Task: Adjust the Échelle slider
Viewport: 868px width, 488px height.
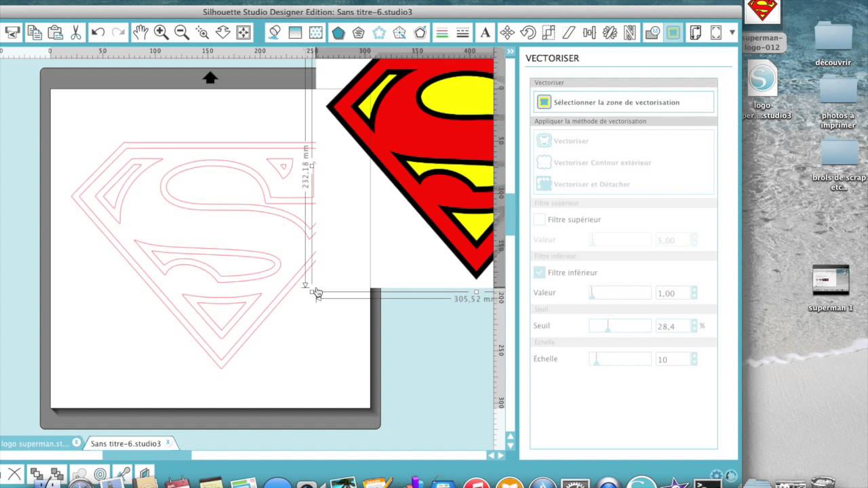Action: tap(620, 359)
